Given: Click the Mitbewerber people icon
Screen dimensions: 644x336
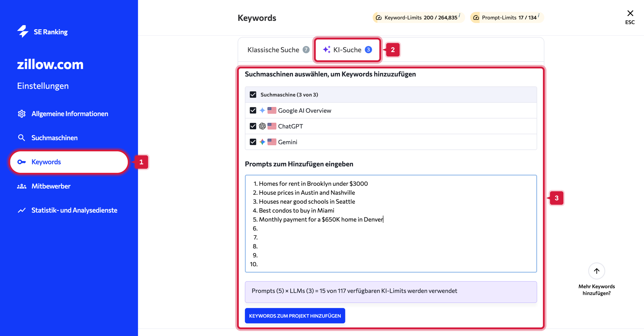Looking at the screenshot, I should (21, 186).
